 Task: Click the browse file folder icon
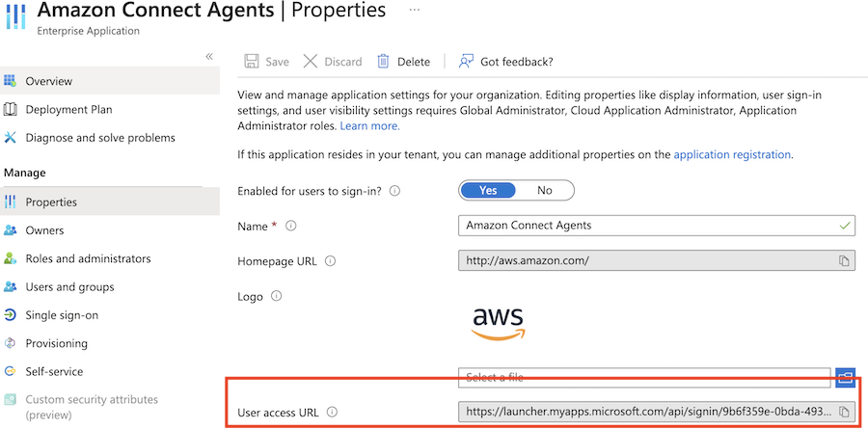click(x=846, y=377)
